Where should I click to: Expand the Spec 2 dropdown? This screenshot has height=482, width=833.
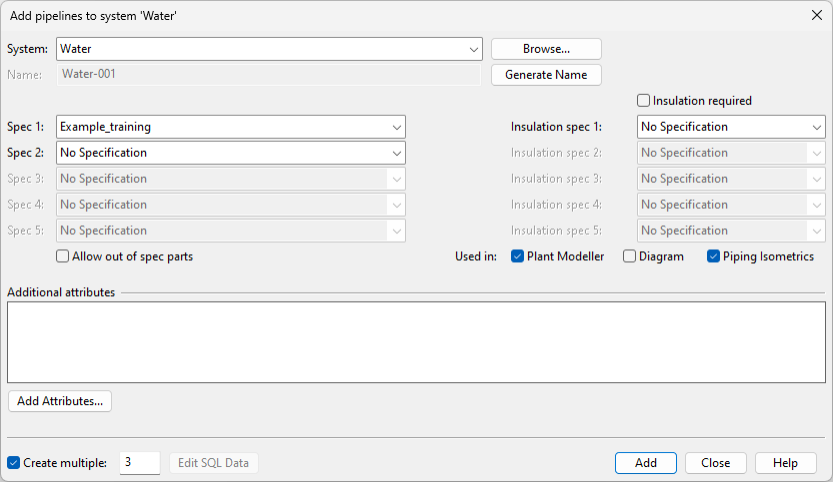point(230,153)
